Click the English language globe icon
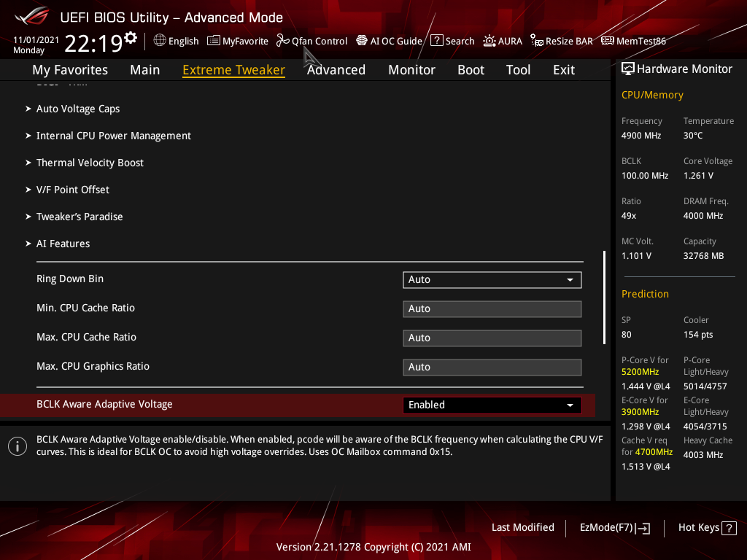Viewport: 747px width, 560px height. point(160,41)
